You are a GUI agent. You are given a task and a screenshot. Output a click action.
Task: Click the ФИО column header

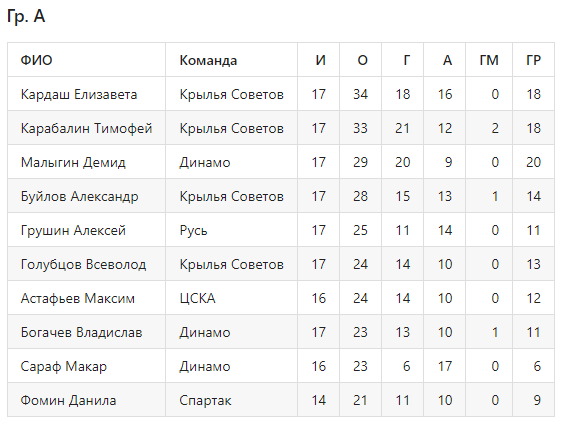[x=36, y=60]
